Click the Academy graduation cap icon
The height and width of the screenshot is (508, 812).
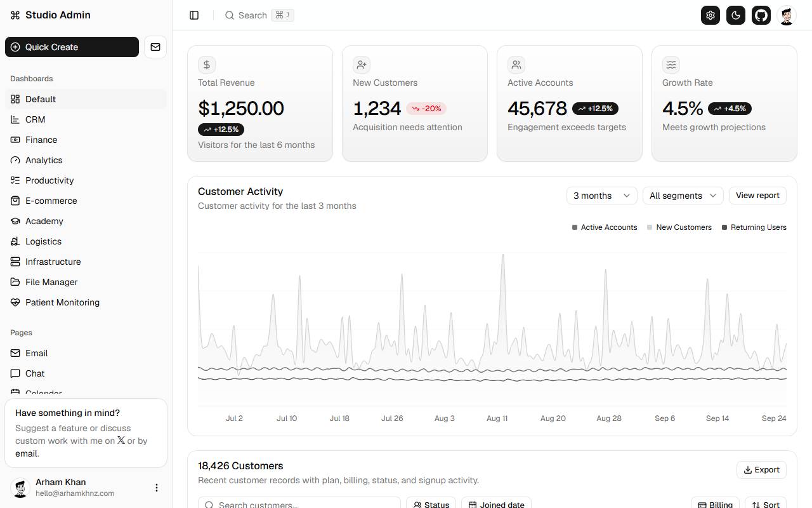(15, 221)
